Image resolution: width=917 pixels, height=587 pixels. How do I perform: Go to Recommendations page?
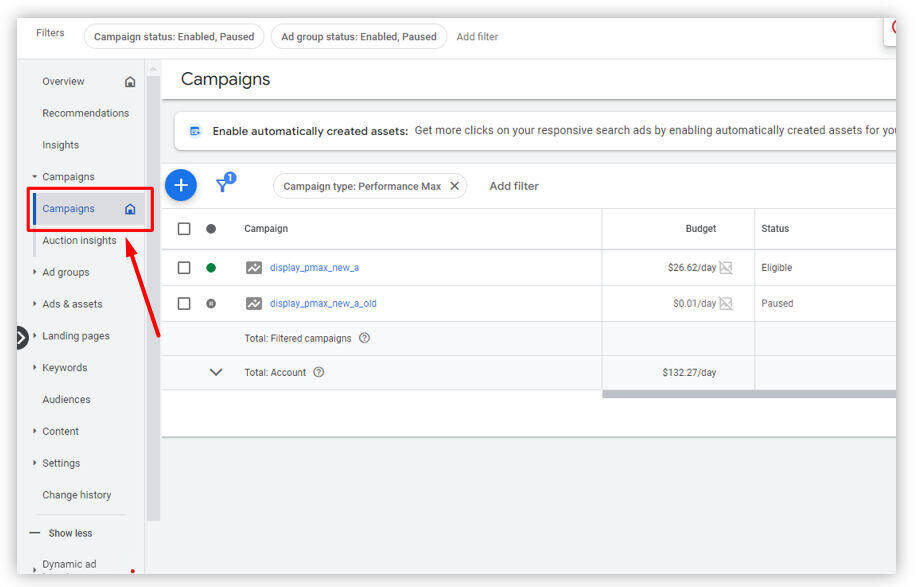(85, 113)
